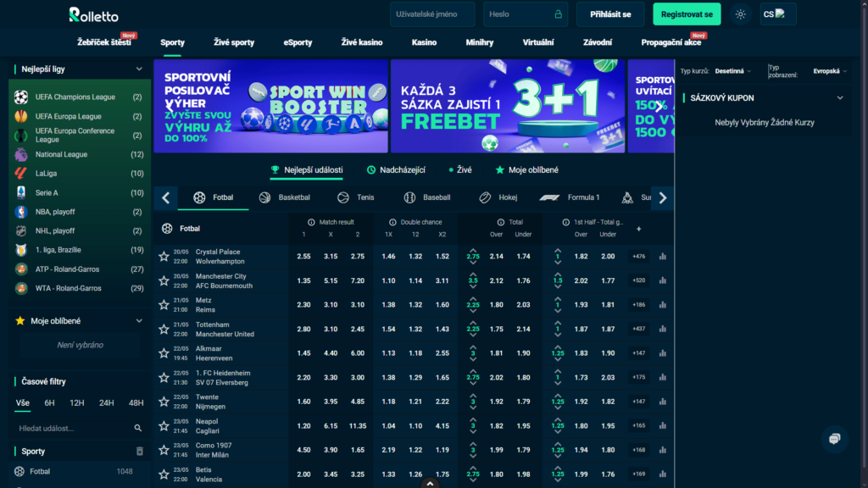The height and width of the screenshot is (488, 868).
Task: Star the Tottenham vs Manchester United match
Action: [164, 329]
